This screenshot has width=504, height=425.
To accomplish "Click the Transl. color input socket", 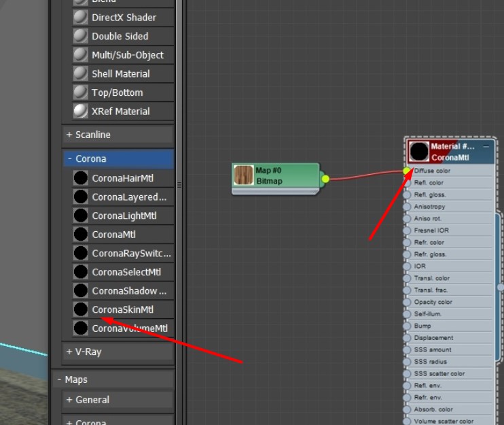I will [407, 278].
